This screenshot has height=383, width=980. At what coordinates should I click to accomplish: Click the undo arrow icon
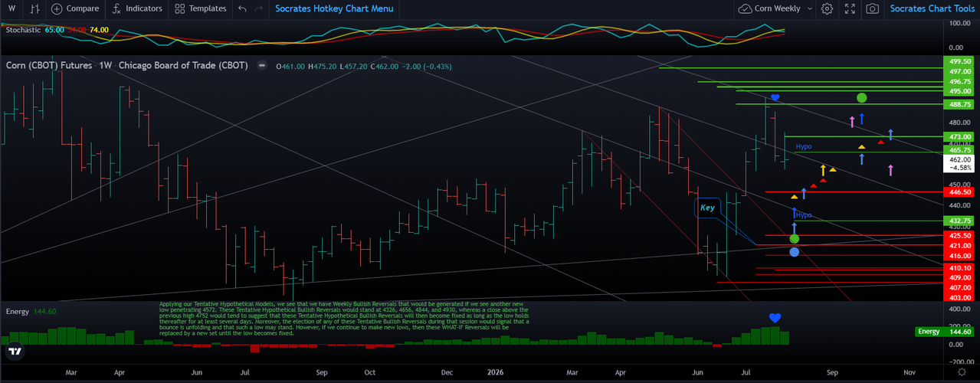click(242, 8)
